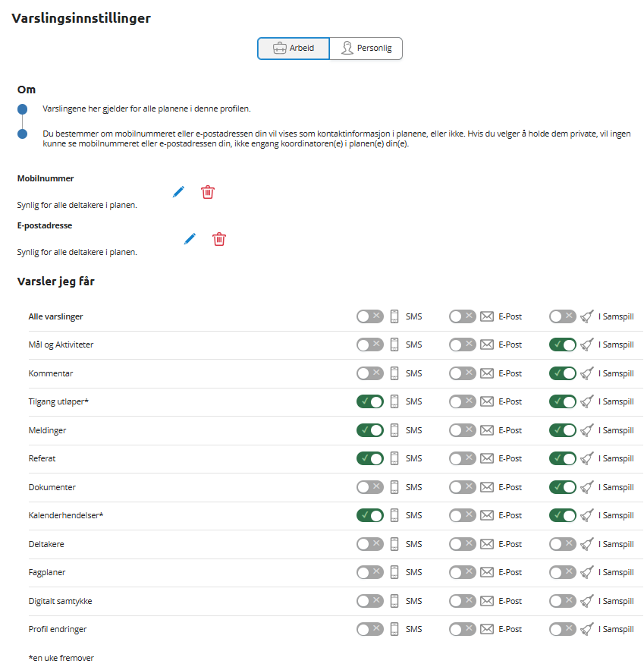Enable I Samspill toggle for Deltakere
The height and width of the screenshot is (667, 644).
coord(562,544)
